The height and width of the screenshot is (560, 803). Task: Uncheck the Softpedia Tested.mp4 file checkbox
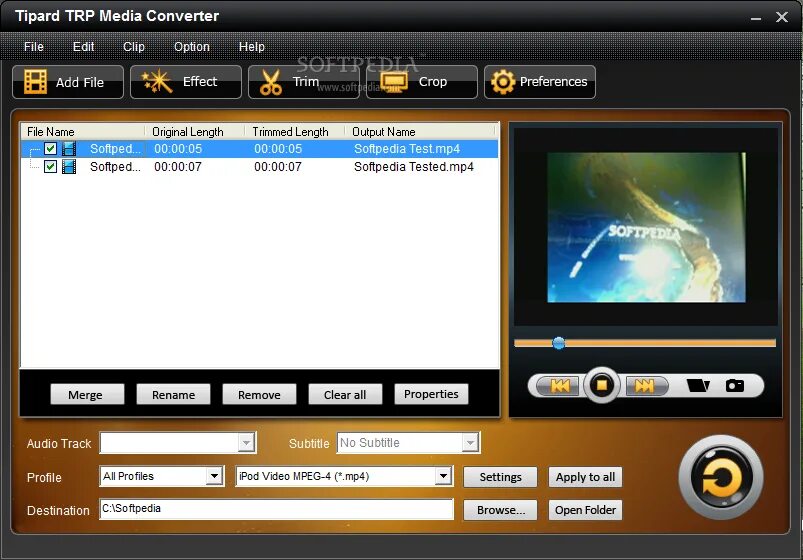(50, 167)
